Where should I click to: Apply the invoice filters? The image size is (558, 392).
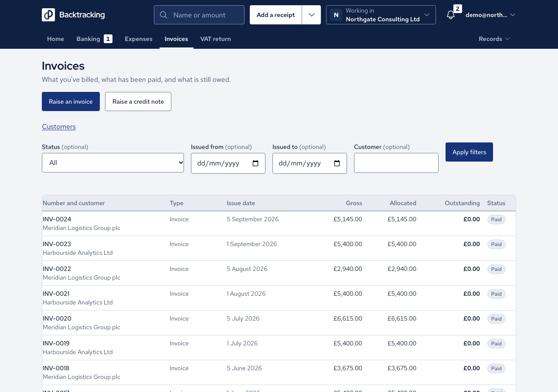pyautogui.click(x=469, y=152)
